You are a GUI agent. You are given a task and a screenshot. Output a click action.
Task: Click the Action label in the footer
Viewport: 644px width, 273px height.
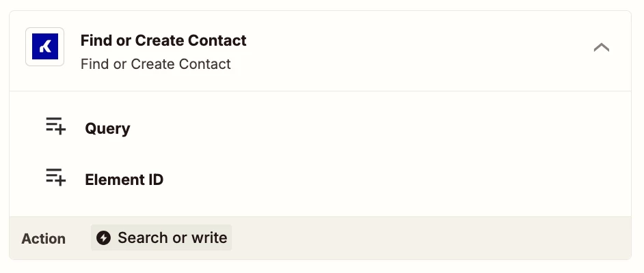click(x=44, y=239)
